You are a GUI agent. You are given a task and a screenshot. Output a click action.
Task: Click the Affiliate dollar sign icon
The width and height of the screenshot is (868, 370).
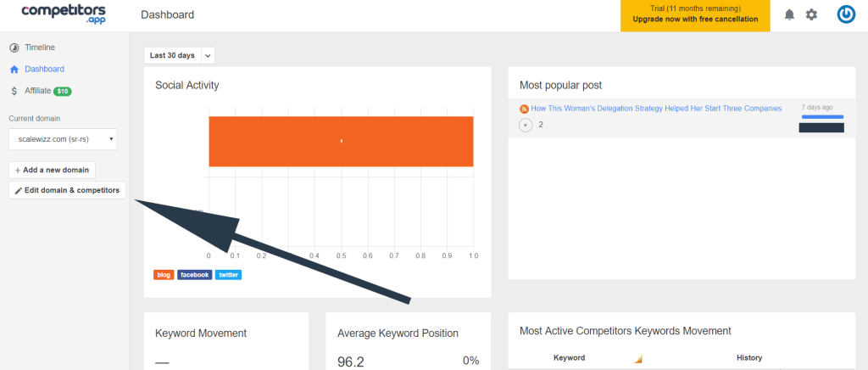(x=14, y=91)
